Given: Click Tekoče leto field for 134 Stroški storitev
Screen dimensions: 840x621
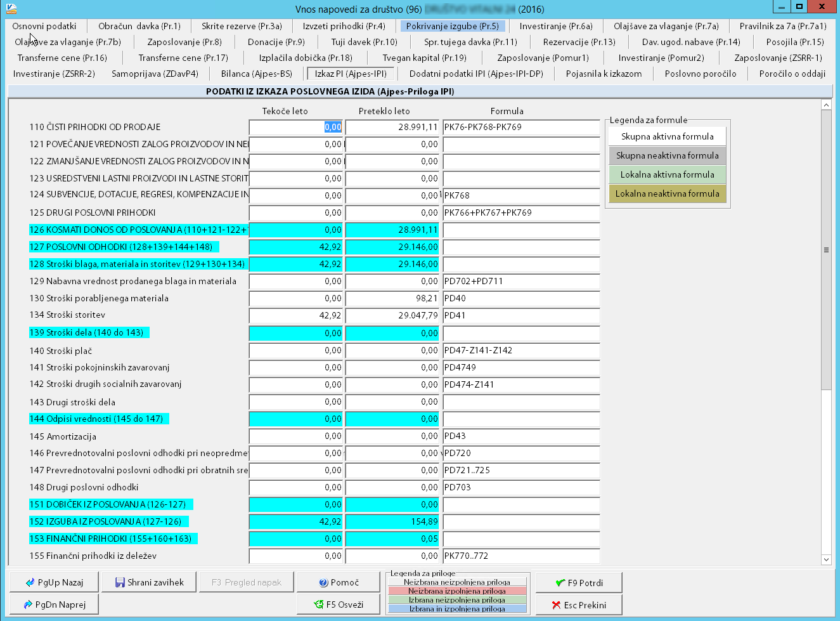Looking at the screenshot, I should 296,315.
